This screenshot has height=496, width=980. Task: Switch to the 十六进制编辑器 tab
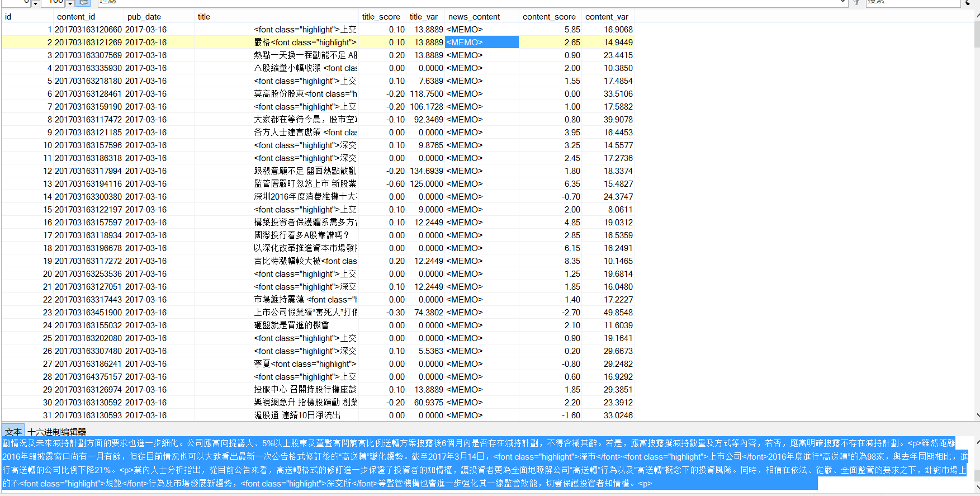pos(57,432)
